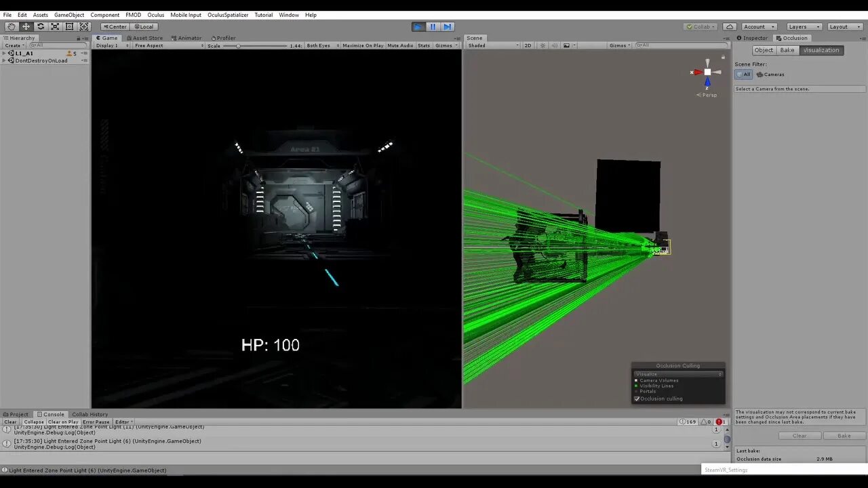Screen dimensions: 868x488
Task: Select the Hand tool in the toolbar
Action: coord(12,26)
